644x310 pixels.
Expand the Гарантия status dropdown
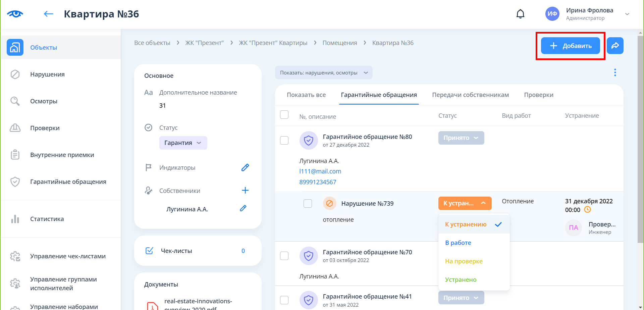pos(183,143)
